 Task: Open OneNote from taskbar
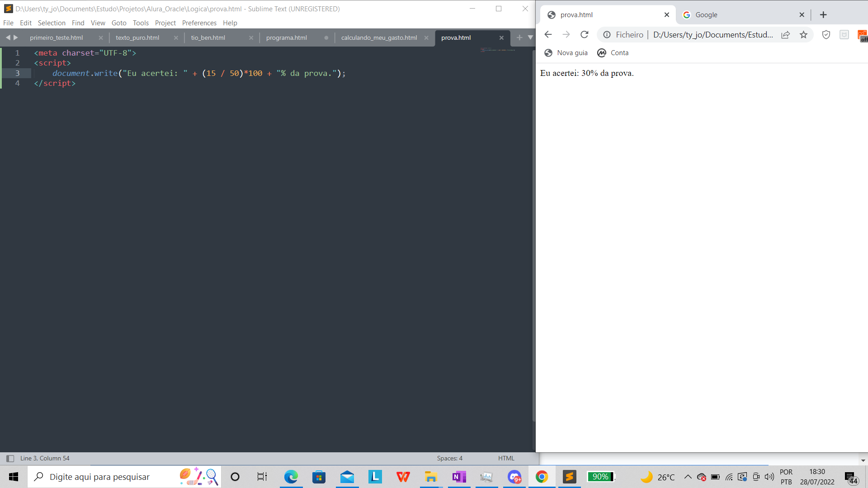pos(459,477)
